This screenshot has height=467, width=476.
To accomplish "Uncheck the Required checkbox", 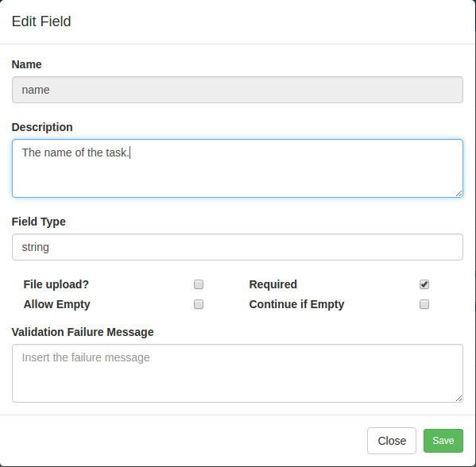I will coord(424,284).
